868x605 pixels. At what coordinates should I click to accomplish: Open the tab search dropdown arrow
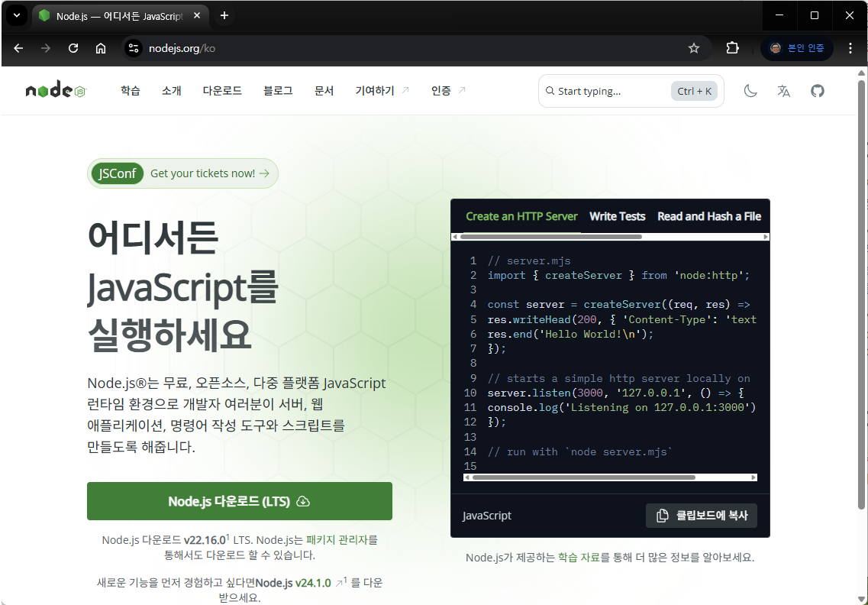[x=17, y=15]
